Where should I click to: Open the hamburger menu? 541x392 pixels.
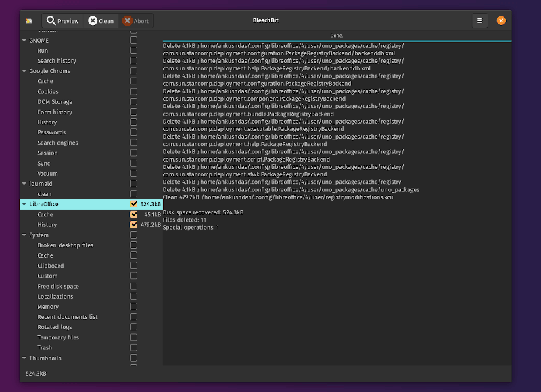pos(479,21)
